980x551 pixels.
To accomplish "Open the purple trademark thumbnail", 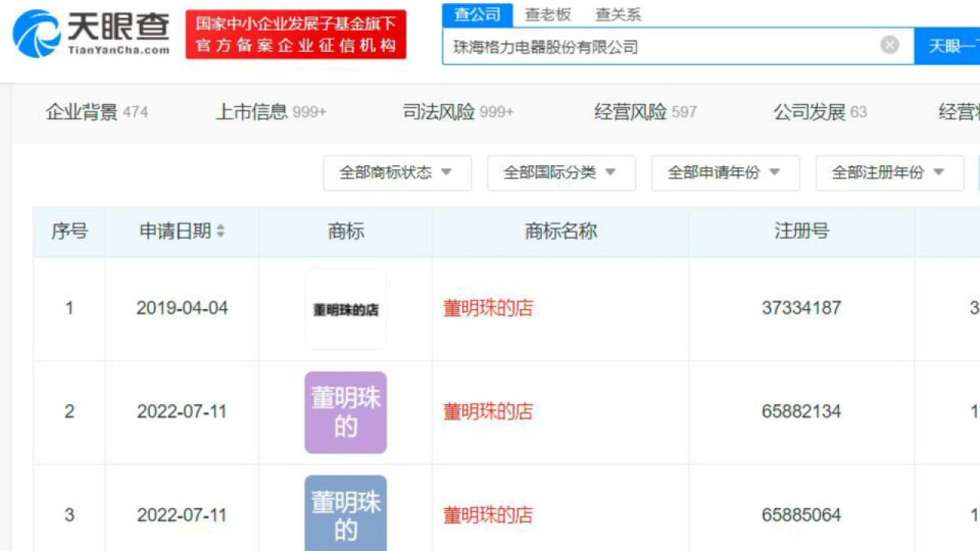I will [x=346, y=412].
